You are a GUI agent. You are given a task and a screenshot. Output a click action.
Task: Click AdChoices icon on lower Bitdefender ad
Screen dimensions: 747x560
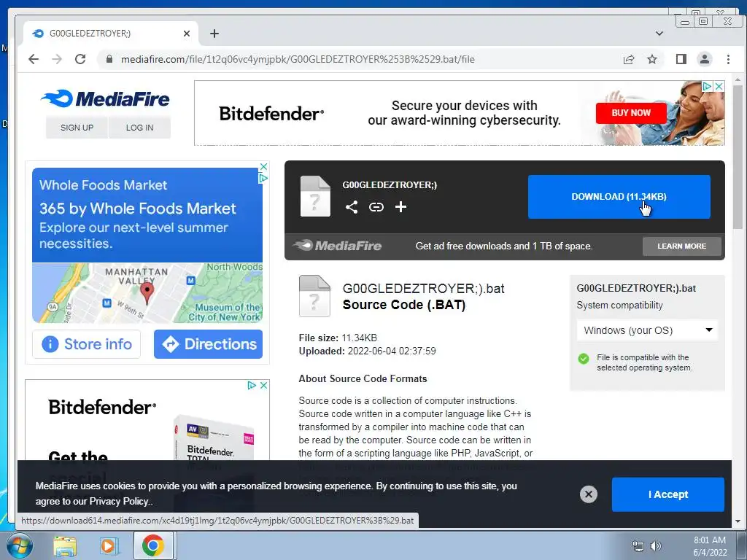[x=252, y=385]
